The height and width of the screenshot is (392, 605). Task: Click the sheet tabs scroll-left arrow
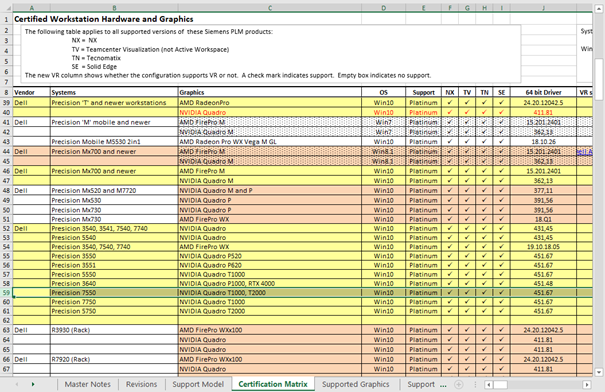pos(17,384)
